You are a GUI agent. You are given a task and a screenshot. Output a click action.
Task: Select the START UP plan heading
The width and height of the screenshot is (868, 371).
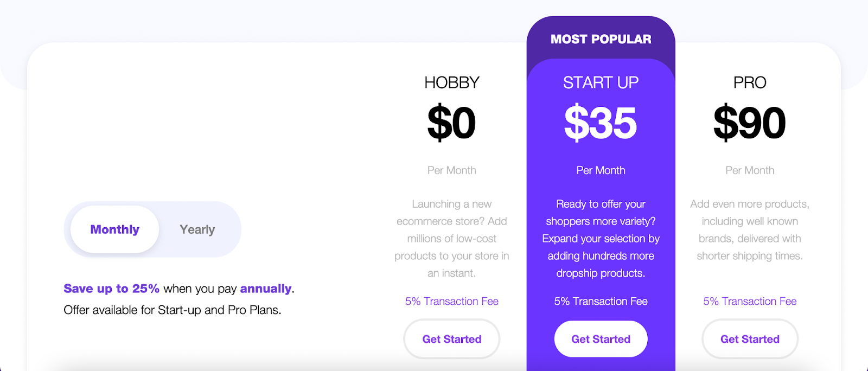pyautogui.click(x=601, y=82)
